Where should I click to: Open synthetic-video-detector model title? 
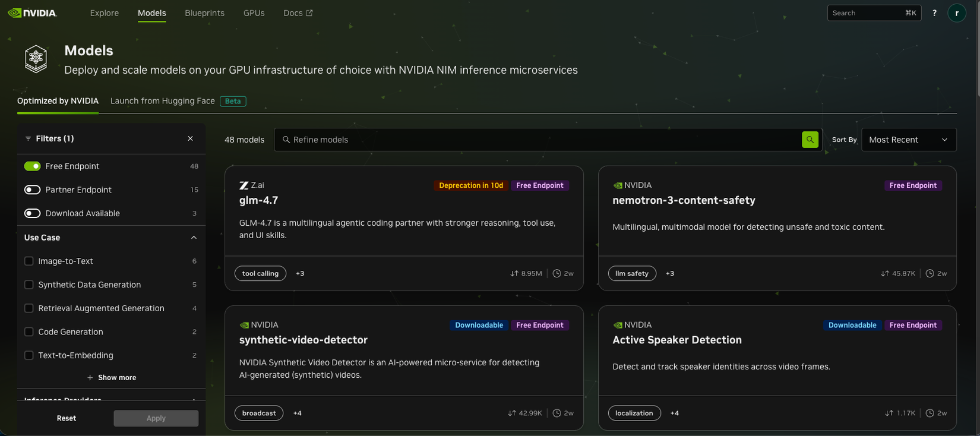coord(304,340)
